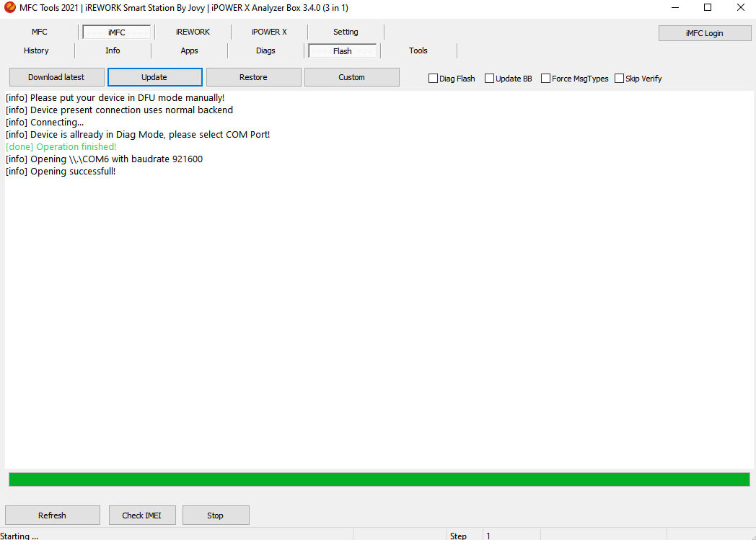The width and height of the screenshot is (756, 540).
Task: Open the History sub-tab
Action: (x=36, y=50)
